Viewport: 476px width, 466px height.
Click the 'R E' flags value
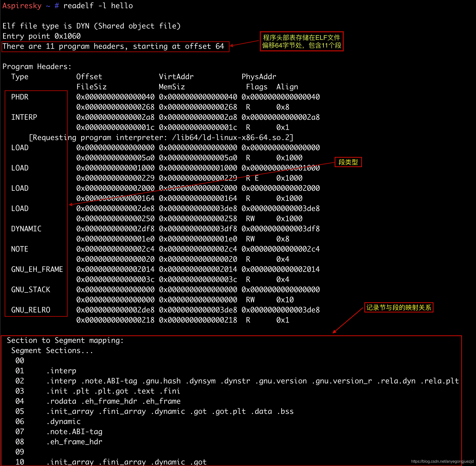pos(252,178)
